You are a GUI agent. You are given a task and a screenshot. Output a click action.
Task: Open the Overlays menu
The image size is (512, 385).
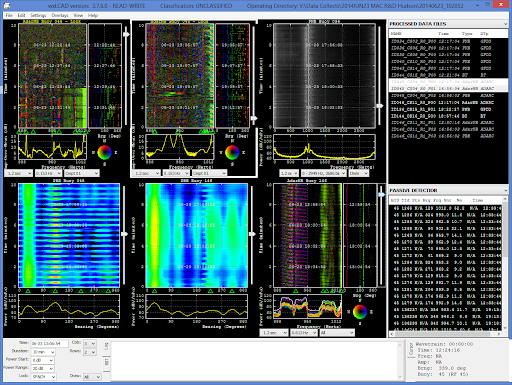click(60, 15)
